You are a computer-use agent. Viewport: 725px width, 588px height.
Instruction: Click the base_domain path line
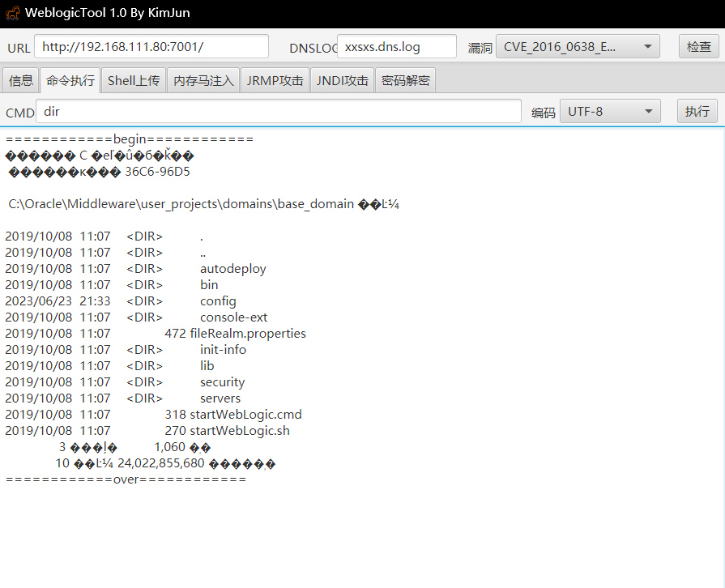pyautogui.click(x=203, y=204)
